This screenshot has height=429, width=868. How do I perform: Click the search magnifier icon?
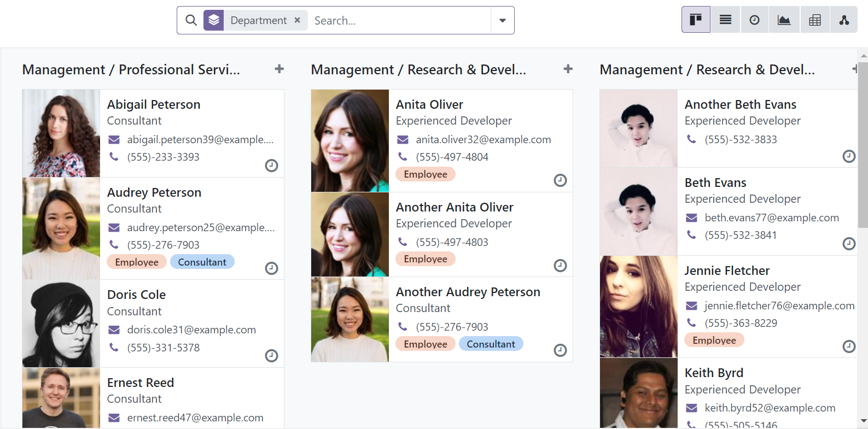pos(191,21)
